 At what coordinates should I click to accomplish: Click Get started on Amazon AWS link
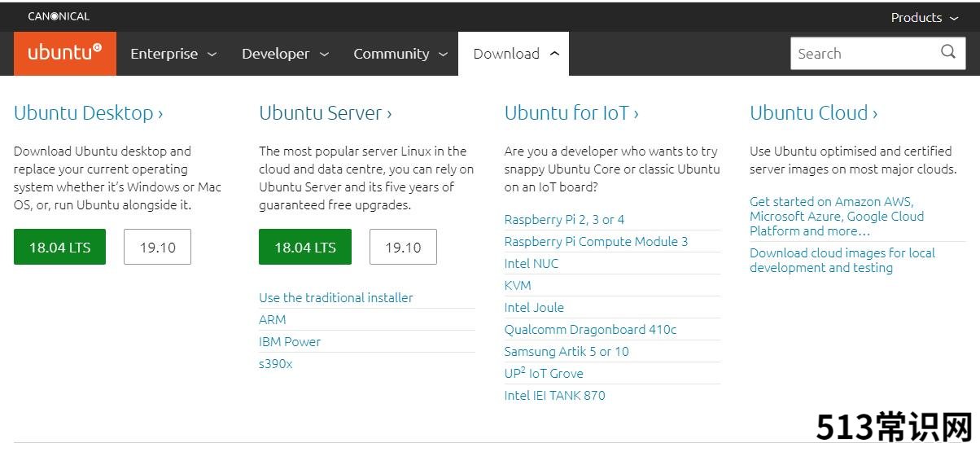click(837, 216)
